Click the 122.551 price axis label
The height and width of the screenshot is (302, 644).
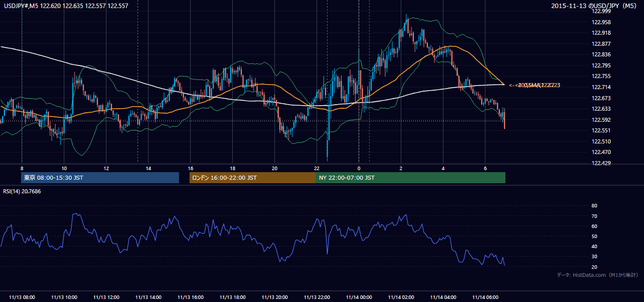tap(602, 130)
